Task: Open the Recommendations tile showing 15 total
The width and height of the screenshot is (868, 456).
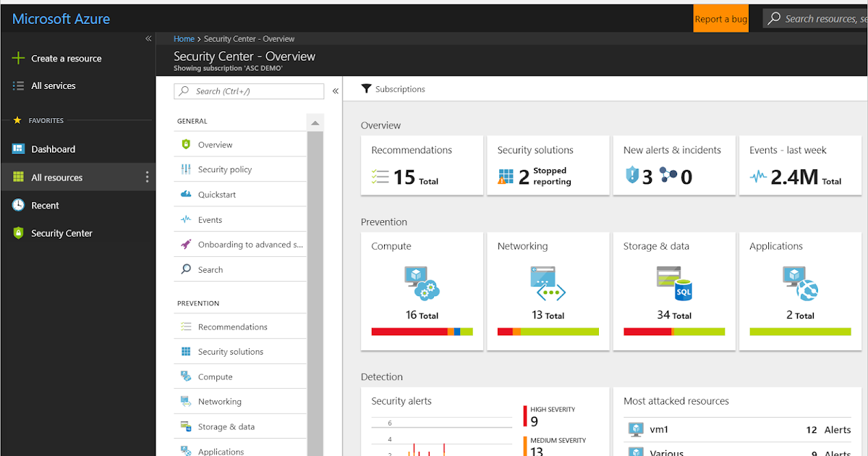Action: point(422,165)
